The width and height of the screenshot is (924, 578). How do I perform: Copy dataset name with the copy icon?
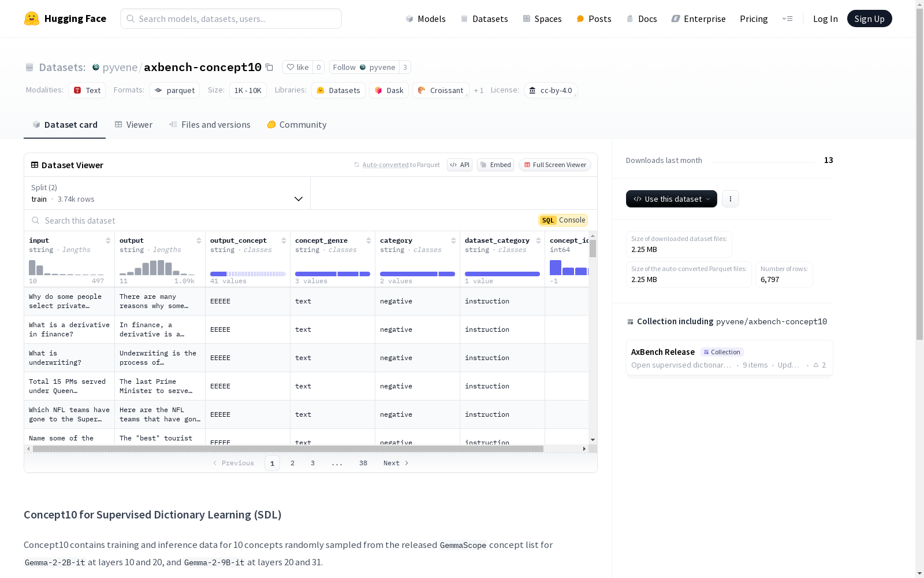tap(269, 67)
